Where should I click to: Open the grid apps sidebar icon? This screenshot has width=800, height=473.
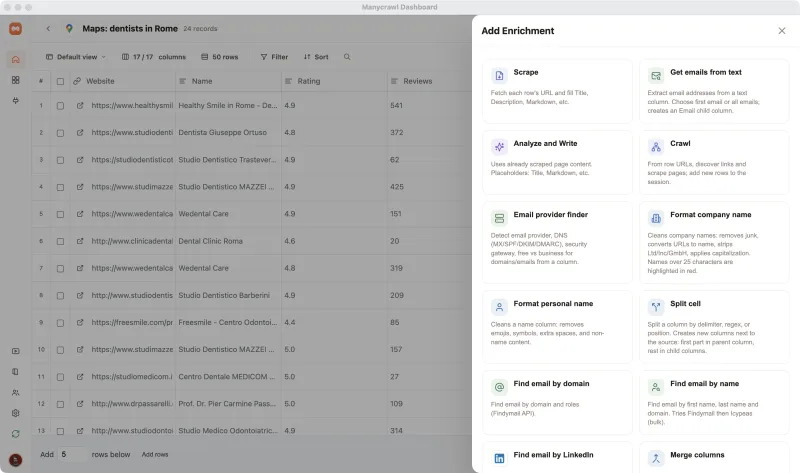tap(15, 80)
